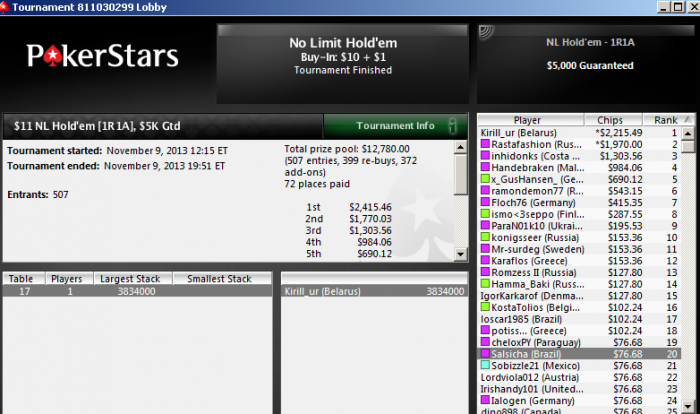Screen dimensions: 700x414
Task: Click the PokerStars logo
Action: [102, 55]
